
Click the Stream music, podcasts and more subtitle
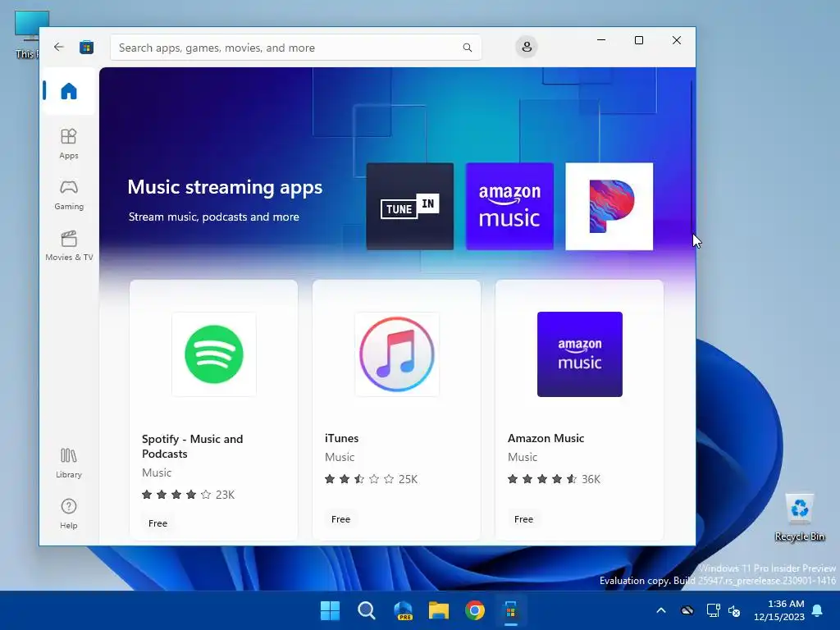[214, 217]
